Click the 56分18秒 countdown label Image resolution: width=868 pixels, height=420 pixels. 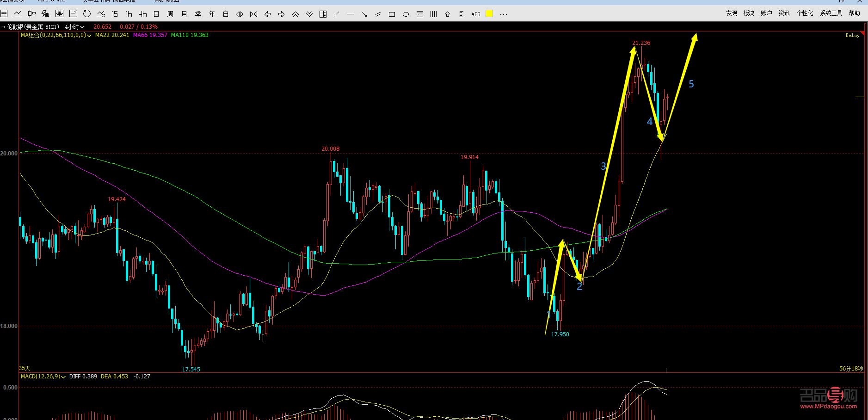point(851,369)
